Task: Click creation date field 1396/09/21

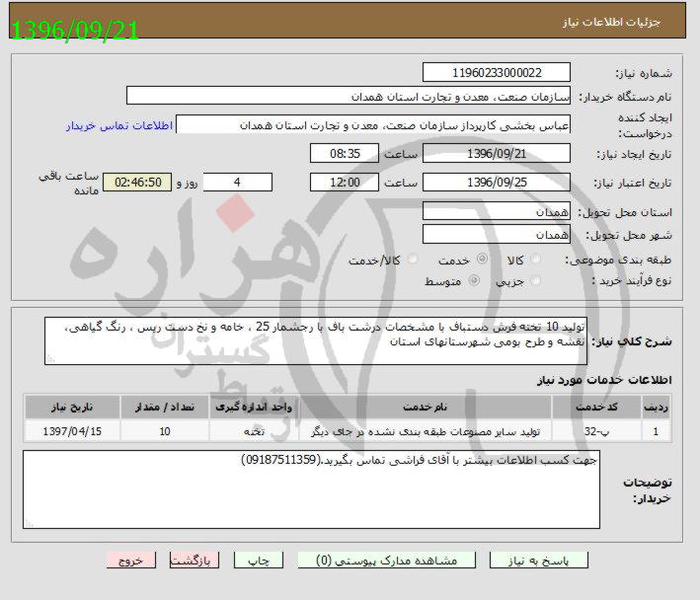Action: point(497,153)
